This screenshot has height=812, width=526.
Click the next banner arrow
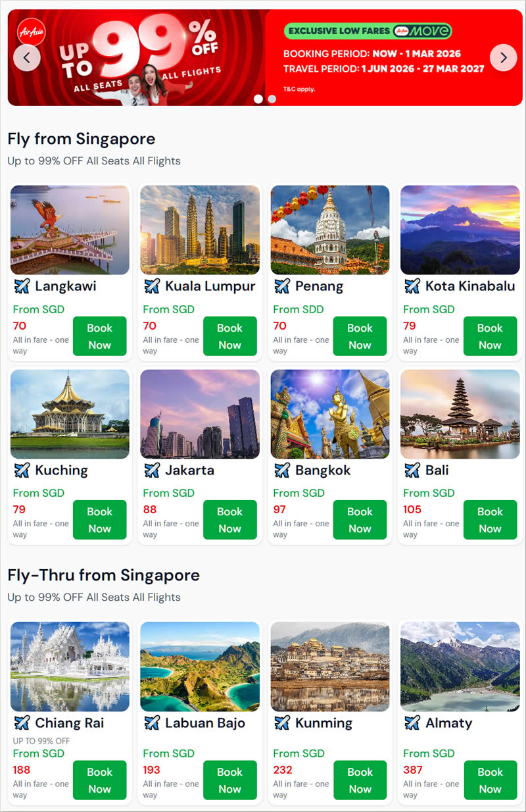click(x=504, y=58)
